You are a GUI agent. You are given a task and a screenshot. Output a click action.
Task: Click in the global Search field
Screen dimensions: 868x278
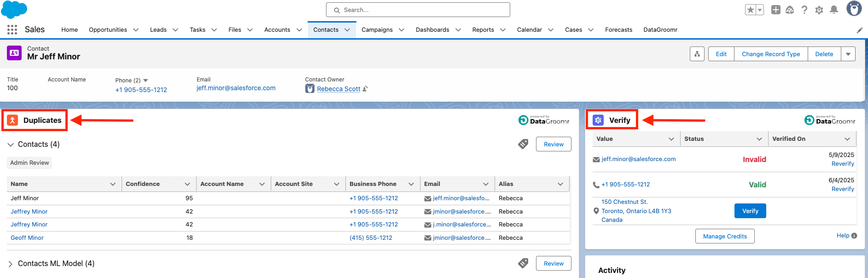tap(418, 10)
